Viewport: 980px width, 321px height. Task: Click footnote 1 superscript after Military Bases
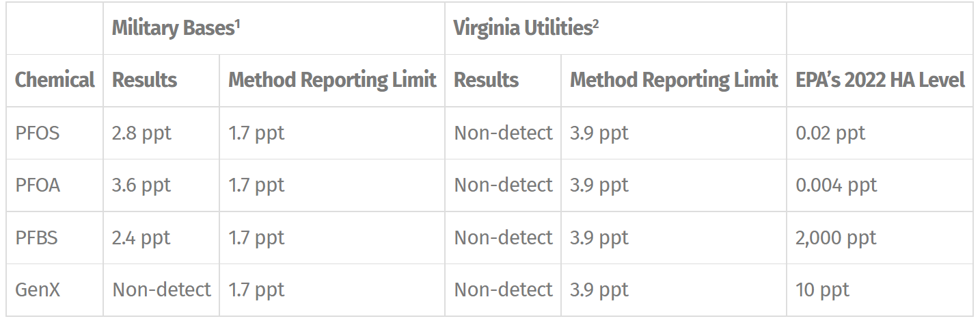click(236, 23)
